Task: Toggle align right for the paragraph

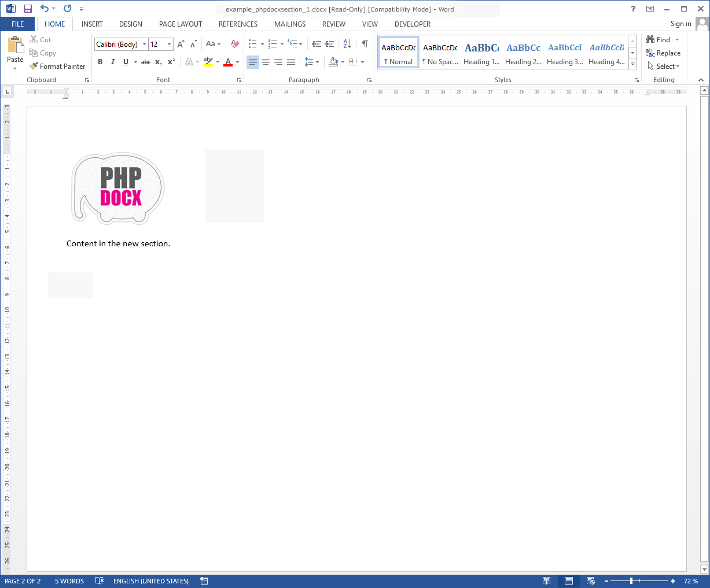Action: click(278, 62)
